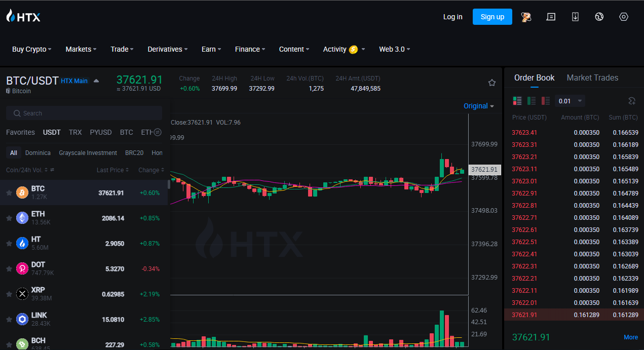Favorite the HT row with its star
This screenshot has width=644, height=350.
click(x=9, y=244)
